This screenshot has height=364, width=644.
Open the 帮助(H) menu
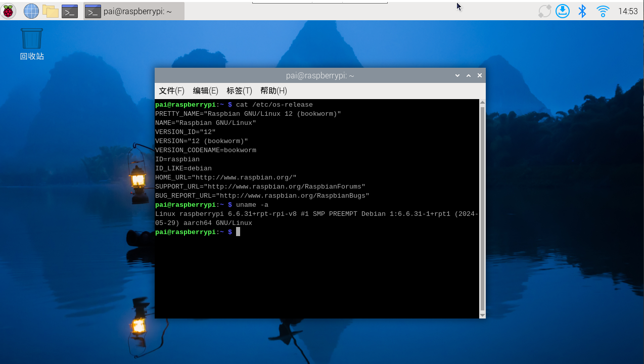[273, 90]
